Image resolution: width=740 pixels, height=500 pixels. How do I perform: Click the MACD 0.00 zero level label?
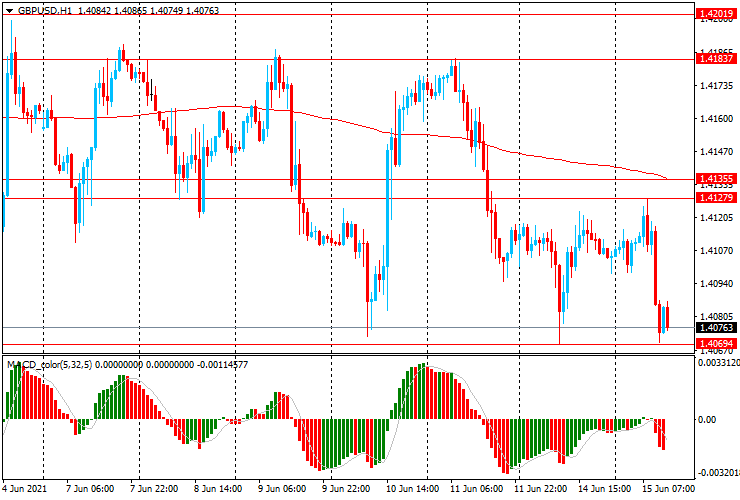pyautogui.click(x=707, y=419)
